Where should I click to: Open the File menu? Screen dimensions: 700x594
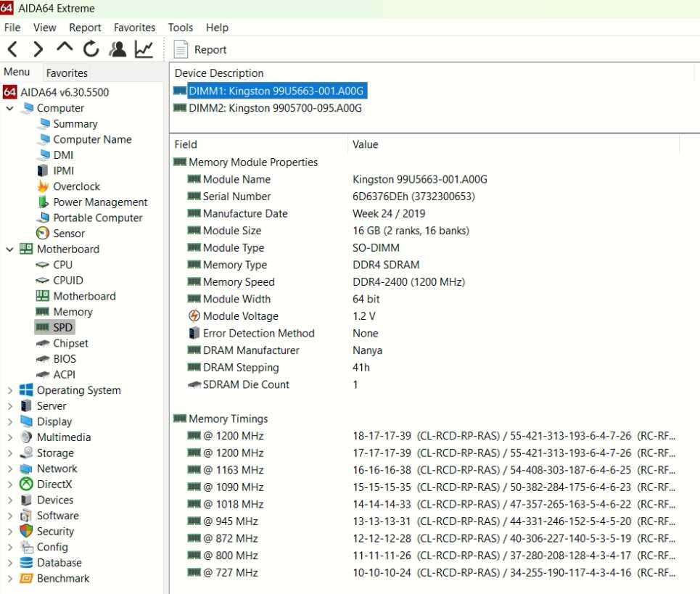click(12, 28)
